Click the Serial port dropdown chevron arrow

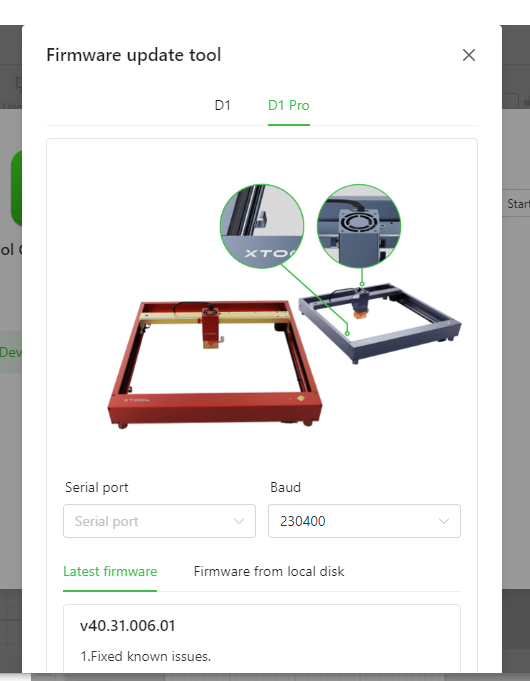238,521
